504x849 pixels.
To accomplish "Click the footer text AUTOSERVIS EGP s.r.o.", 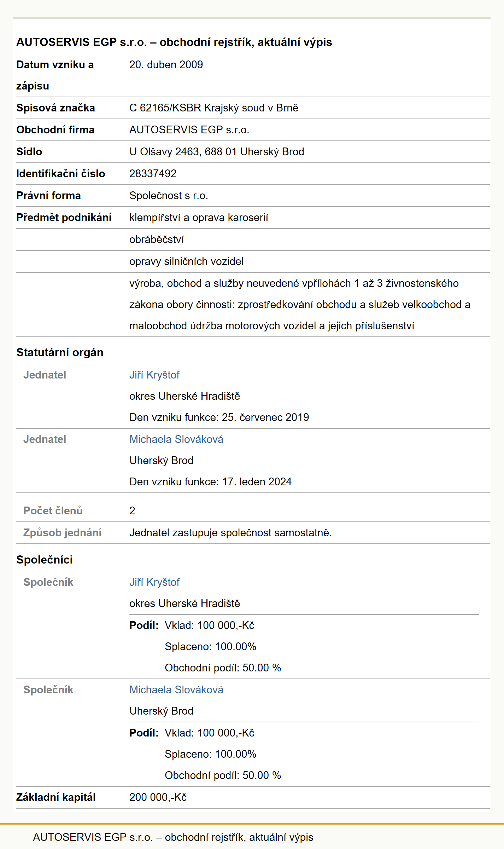I will pyautogui.click(x=173, y=837).
